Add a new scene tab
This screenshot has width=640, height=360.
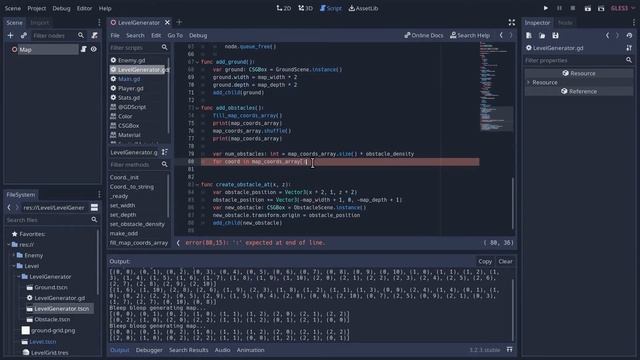click(179, 22)
